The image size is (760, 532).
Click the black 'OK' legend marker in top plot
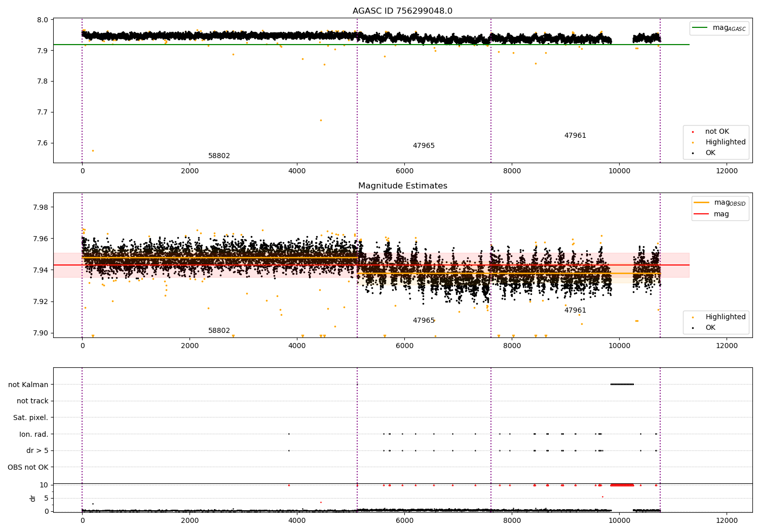tap(693, 153)
